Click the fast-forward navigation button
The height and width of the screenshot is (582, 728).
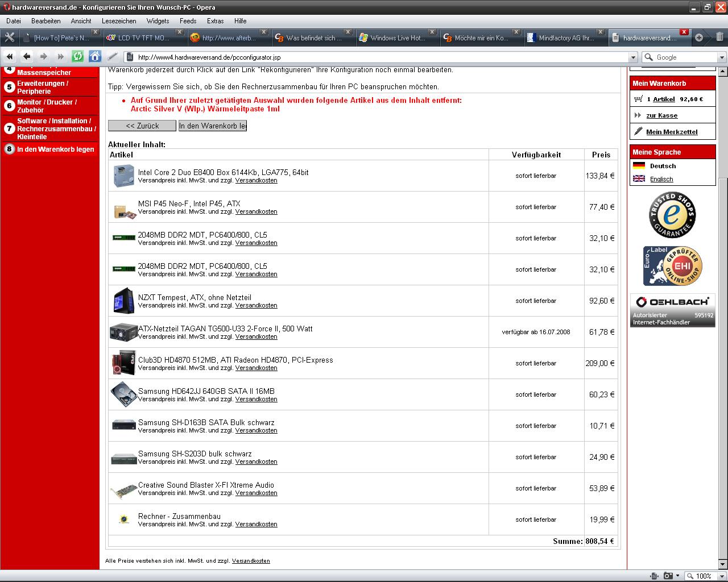click(x=61, y=57)
